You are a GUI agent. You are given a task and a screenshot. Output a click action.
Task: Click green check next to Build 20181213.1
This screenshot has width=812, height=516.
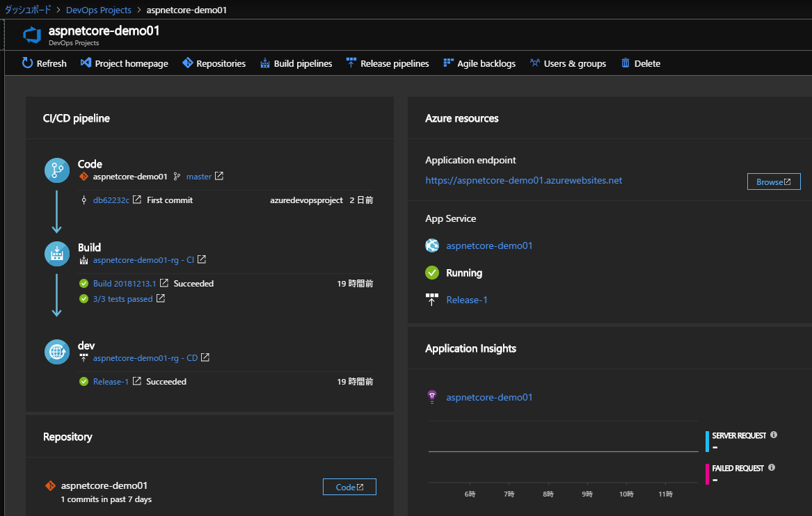84,283
